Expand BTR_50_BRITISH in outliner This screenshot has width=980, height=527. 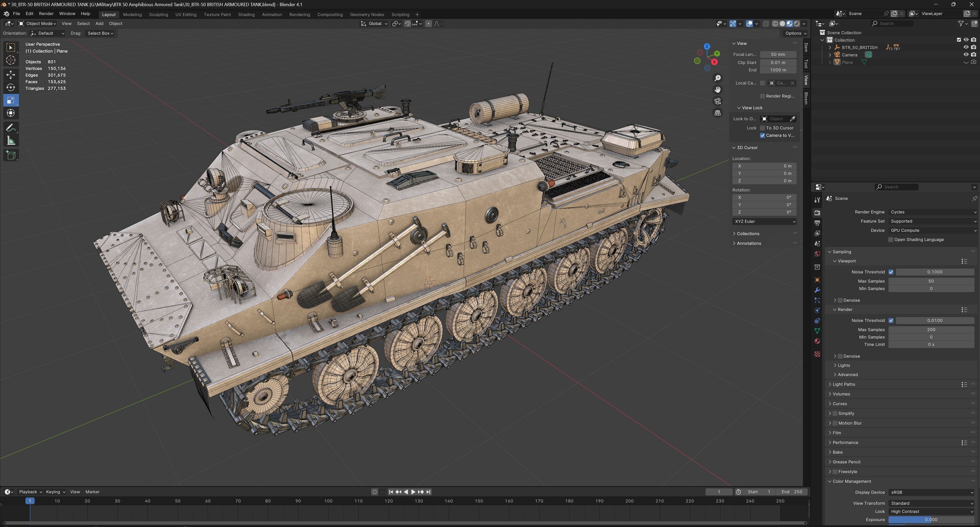click(830, 47)
